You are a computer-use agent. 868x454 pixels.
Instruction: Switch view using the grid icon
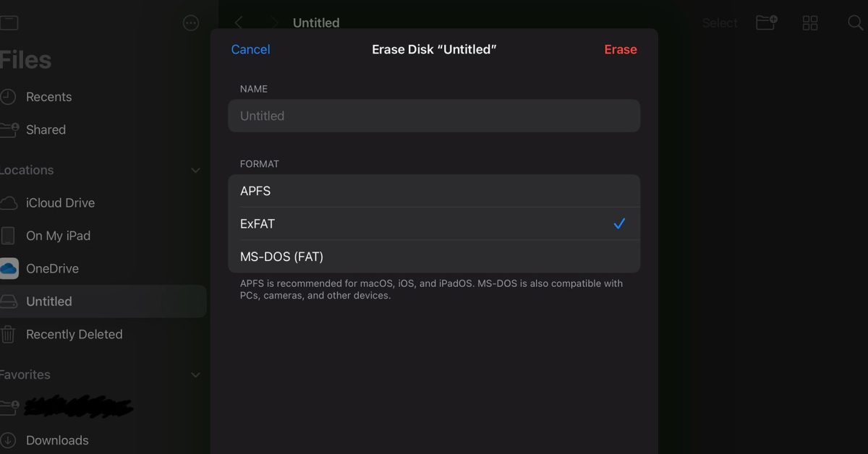[x=811, y=23]
